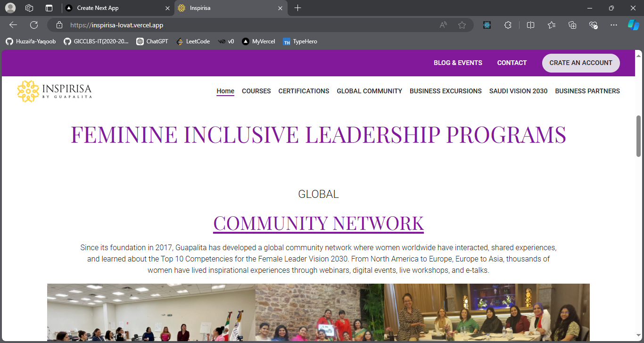This screenshot has width=644, height=343.
Task: Open the Collections icon
Action: click(572, 25)
